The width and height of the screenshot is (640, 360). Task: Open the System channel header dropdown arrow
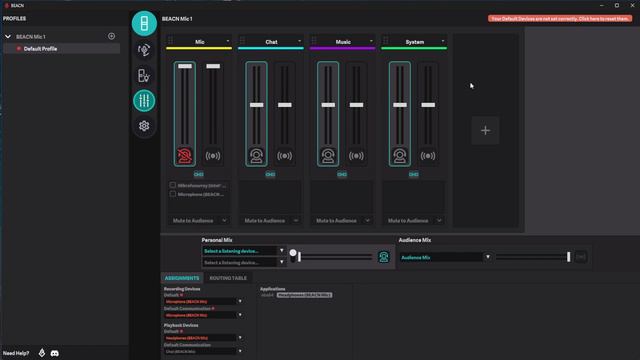(443, 41)
